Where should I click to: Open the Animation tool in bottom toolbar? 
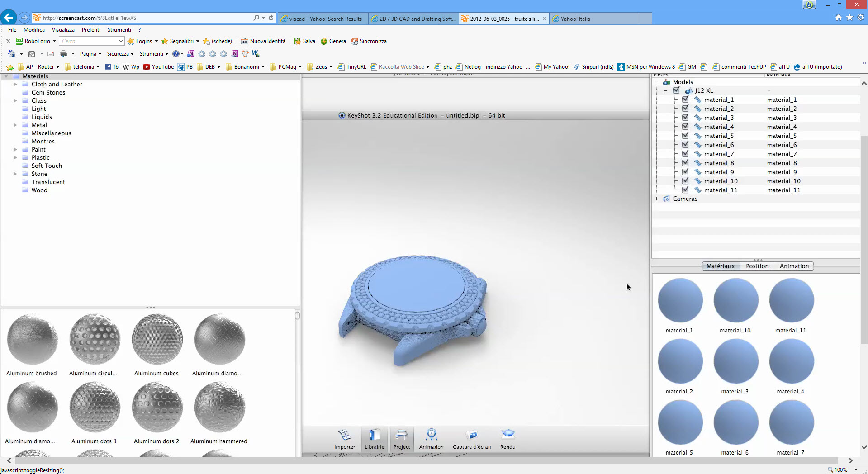point(431,439)
